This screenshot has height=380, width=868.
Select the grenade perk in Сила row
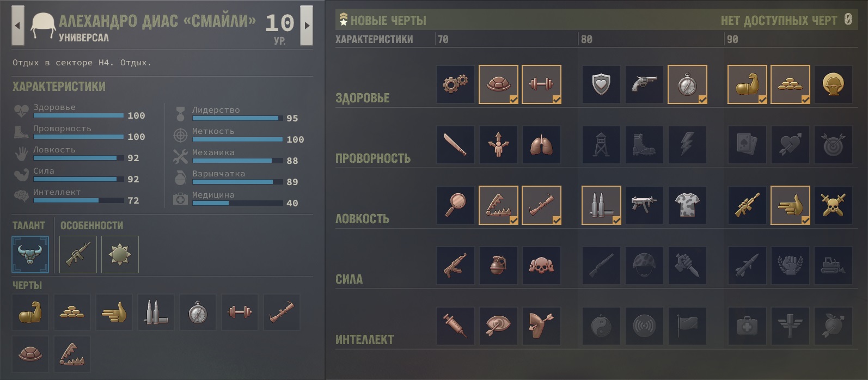point(498,266)
